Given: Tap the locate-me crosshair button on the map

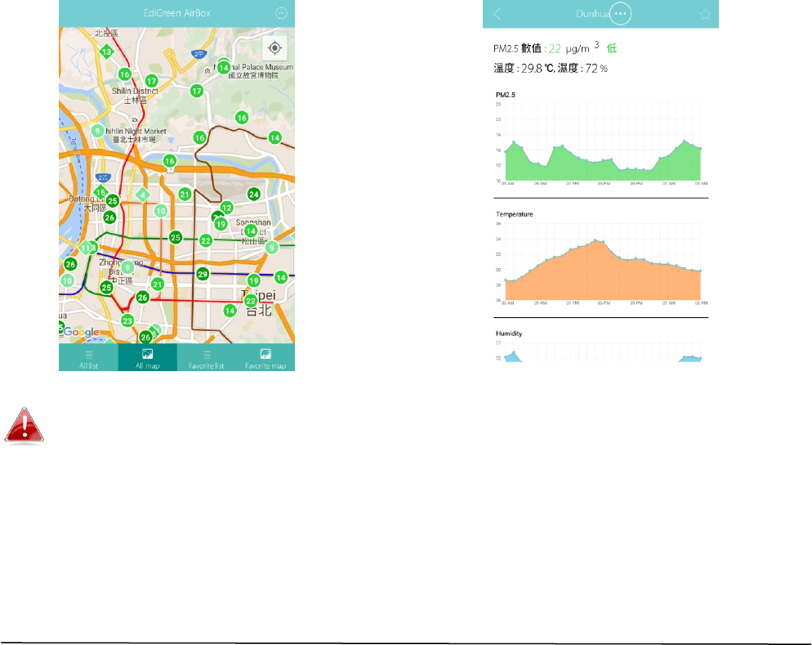Looking at the screenshot, I should pos(274,48).
